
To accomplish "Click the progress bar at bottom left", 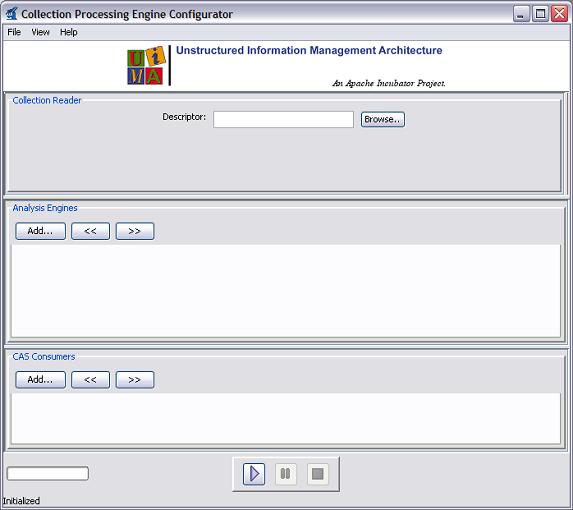I will click(48, 473).
